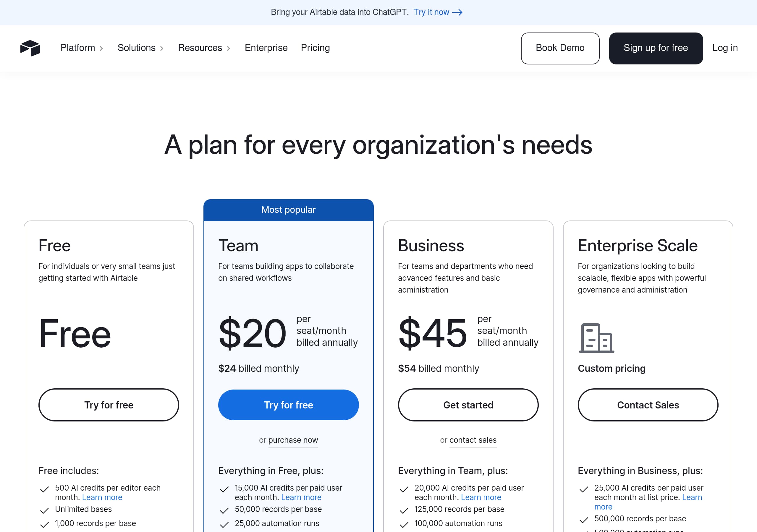The height and width of the screenshot is (532, 757).
Task: Click Book Demo
Action: [x=560, y=48]
